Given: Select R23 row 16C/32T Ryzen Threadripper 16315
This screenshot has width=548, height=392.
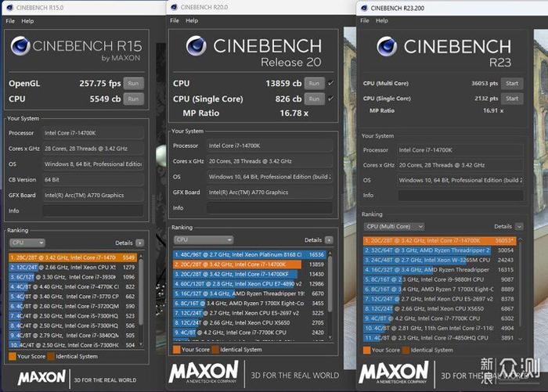Looking at the screenshot, I should (x=440, y=270).
